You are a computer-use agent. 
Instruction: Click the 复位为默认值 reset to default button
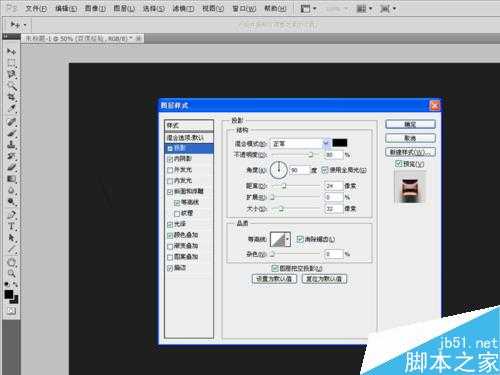pyautogui.click(x=324, y=279)
